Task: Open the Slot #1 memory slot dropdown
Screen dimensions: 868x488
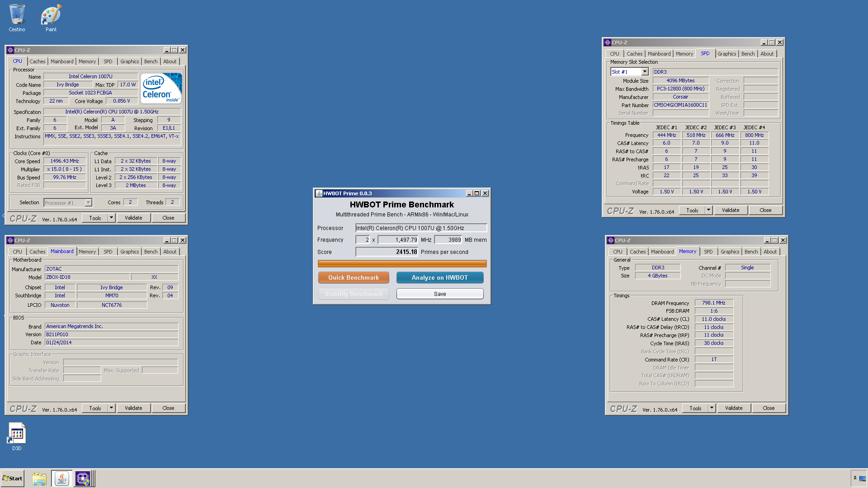Action: pyautogui.click(x=645, y=72)
